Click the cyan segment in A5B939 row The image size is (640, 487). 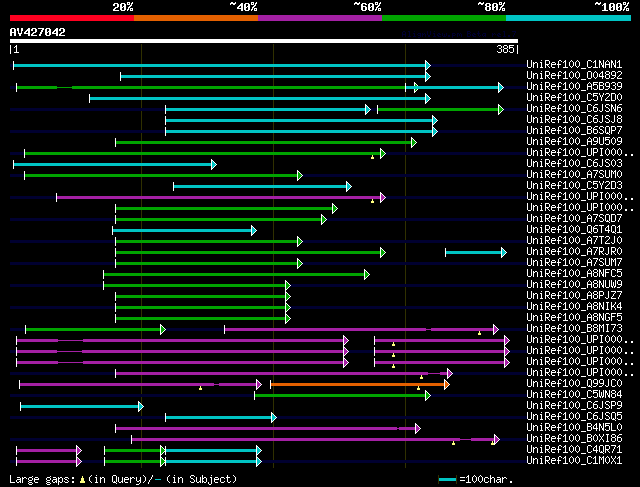454,87
